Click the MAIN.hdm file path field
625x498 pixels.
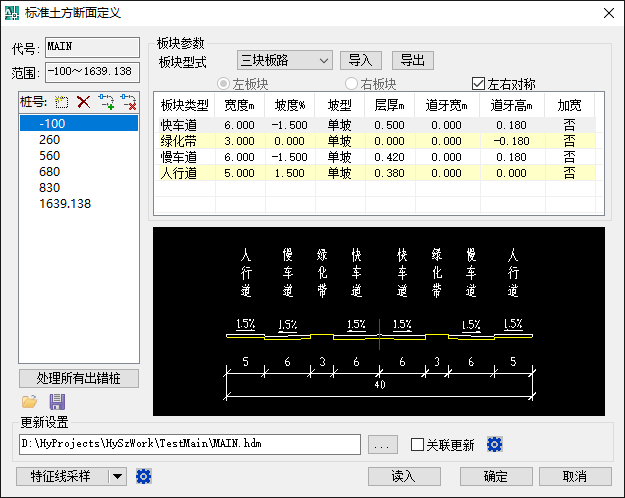190,444
